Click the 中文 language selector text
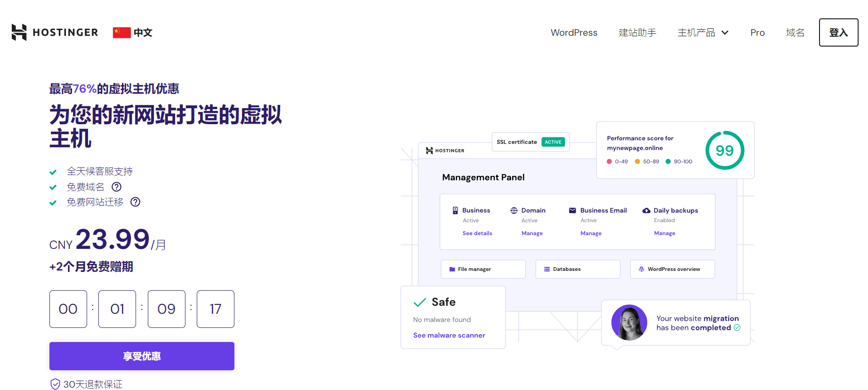 (143, 32)
